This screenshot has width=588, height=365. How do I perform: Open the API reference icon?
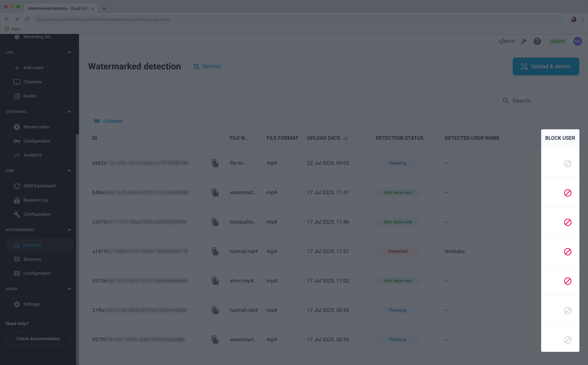506,41
